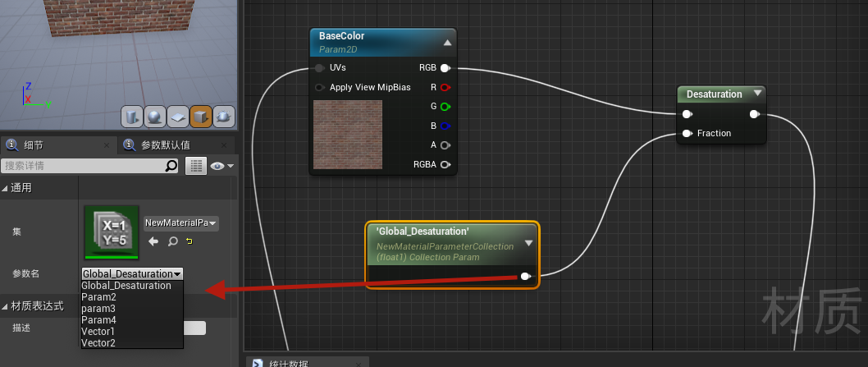Viewport: 868px width, 367px height.
Task: Collapse the BaseColor node arrow
Action: click(447, 42)
